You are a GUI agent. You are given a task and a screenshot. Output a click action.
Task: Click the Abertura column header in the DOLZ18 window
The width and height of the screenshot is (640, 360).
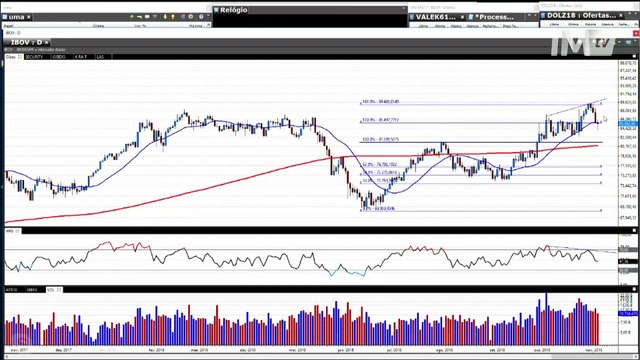pyautogui.click(x=608, y=24)
